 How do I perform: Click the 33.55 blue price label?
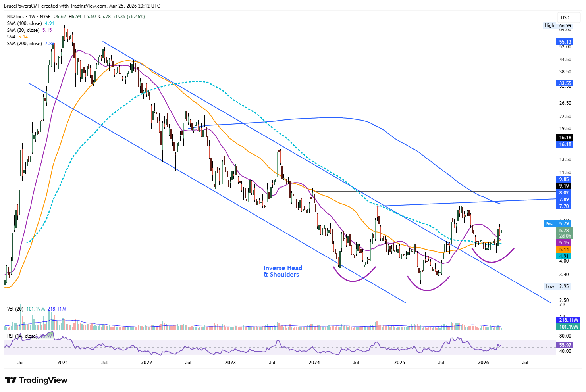coord(565,83)
